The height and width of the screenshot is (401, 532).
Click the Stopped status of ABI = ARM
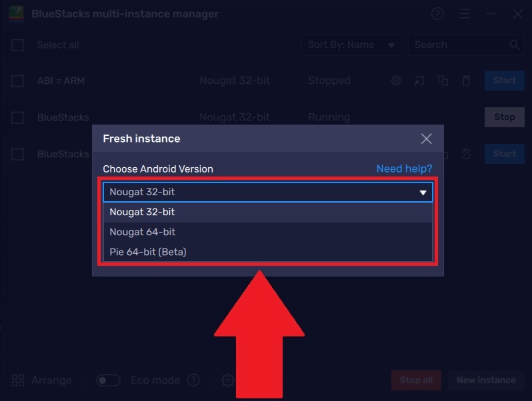tap(329, 81)
